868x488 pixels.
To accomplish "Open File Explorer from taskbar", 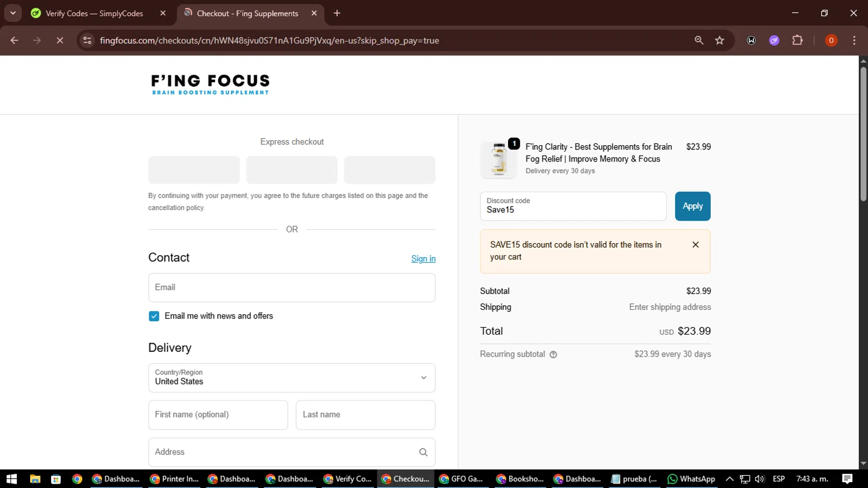I will pyautogui.click(x=35, y=479).
